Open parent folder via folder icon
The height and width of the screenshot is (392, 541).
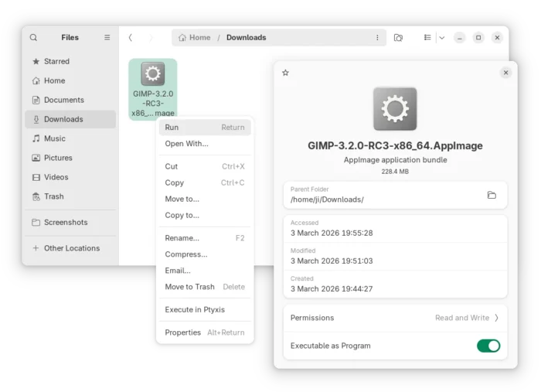(x=492, y=195)
